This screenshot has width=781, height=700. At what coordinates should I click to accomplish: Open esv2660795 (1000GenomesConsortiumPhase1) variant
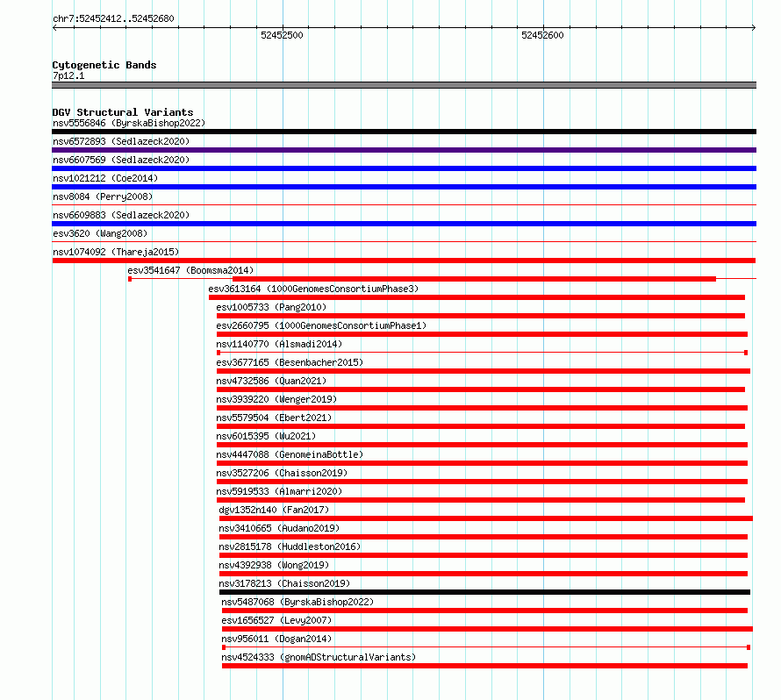tap(321, 325)
